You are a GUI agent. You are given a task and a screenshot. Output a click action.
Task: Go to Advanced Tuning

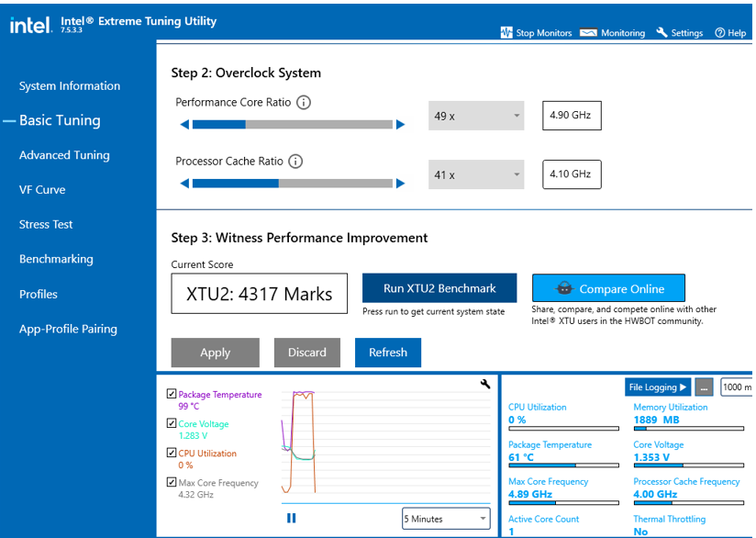pyautogui.click(x=64, y=155)
